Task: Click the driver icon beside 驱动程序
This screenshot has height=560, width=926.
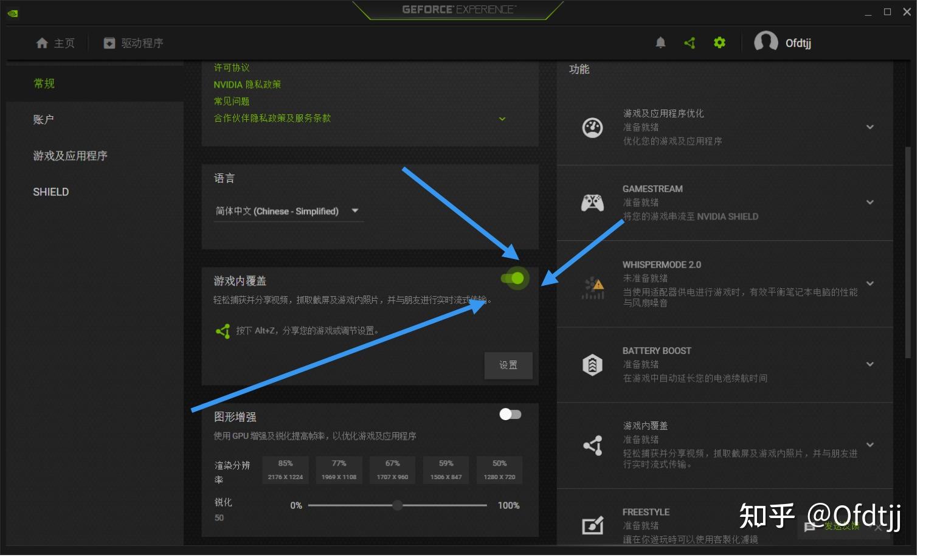Action: [x=109, y=43]
